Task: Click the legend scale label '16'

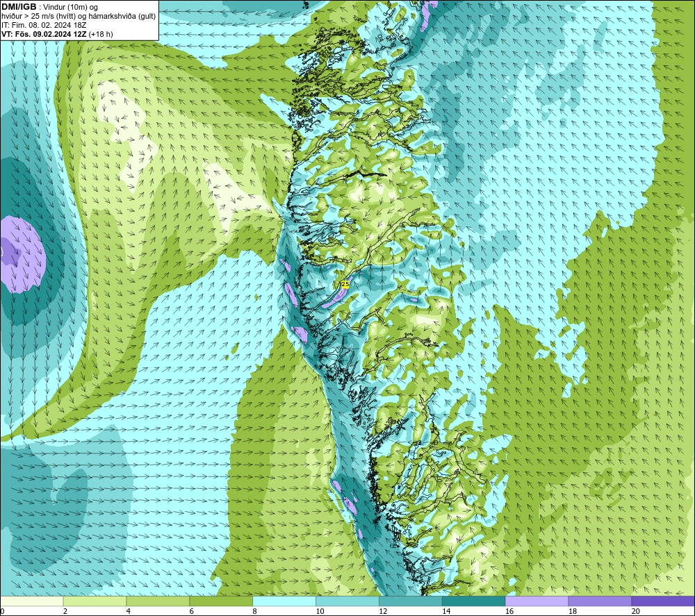Action: [509, 611]
